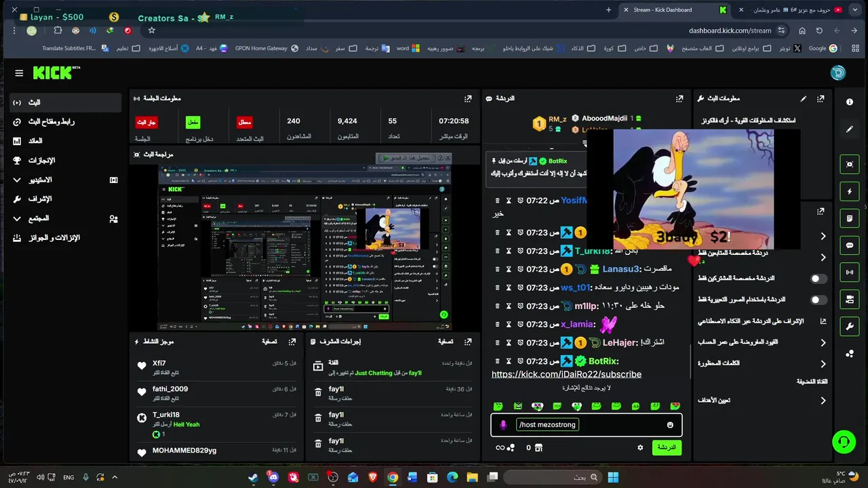Viewport: 868px width, 488px height.
Task: Click the stream preview thumbnail
Action: pos(305,247)
